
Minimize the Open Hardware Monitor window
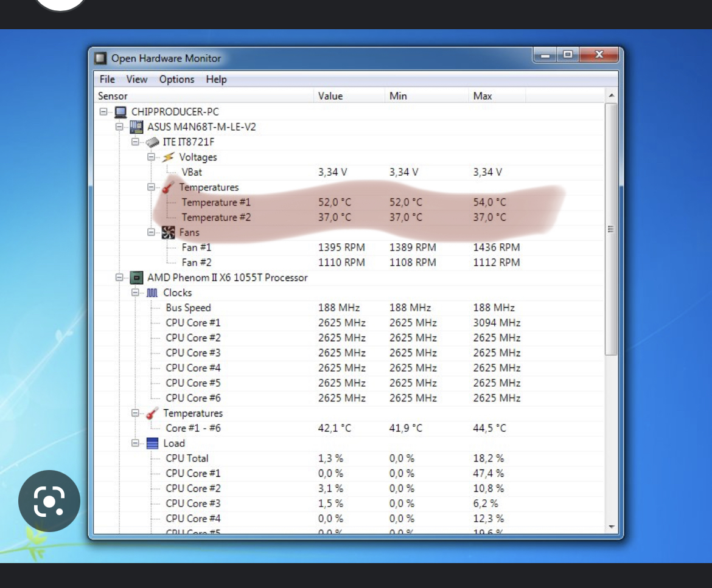pos(545,55)
